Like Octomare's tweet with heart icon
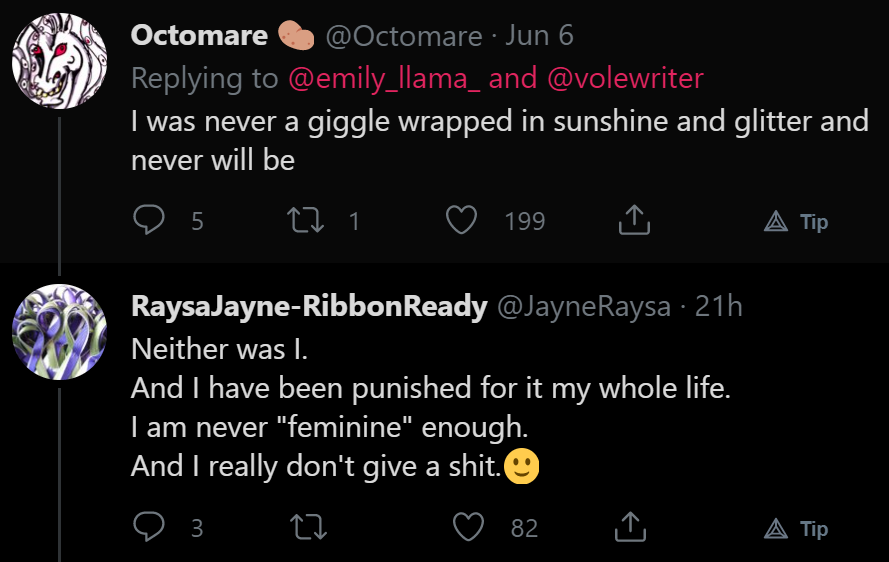The height and width of the screenshot is (562, 889). click(x=461, y=220)
